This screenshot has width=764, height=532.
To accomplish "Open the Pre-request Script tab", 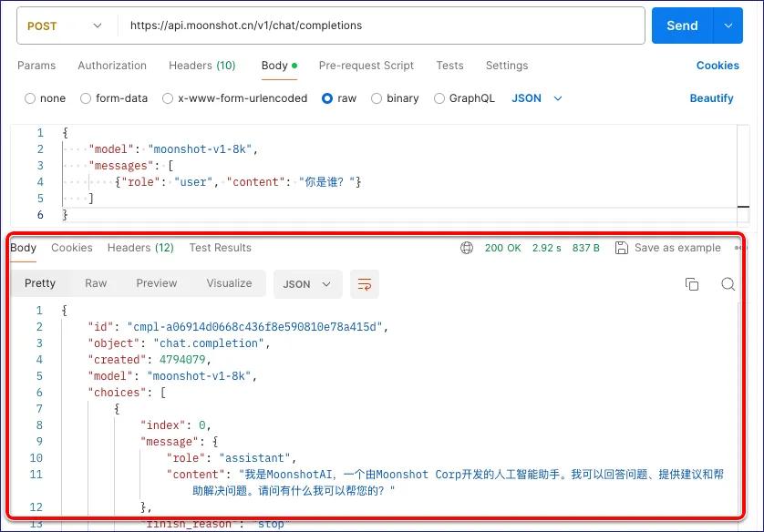I will 366,65.
